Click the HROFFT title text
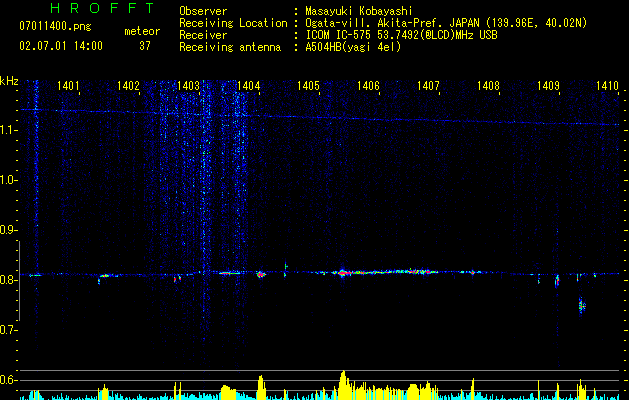Viewport: 629px width, 400px height. coord(103,8)
